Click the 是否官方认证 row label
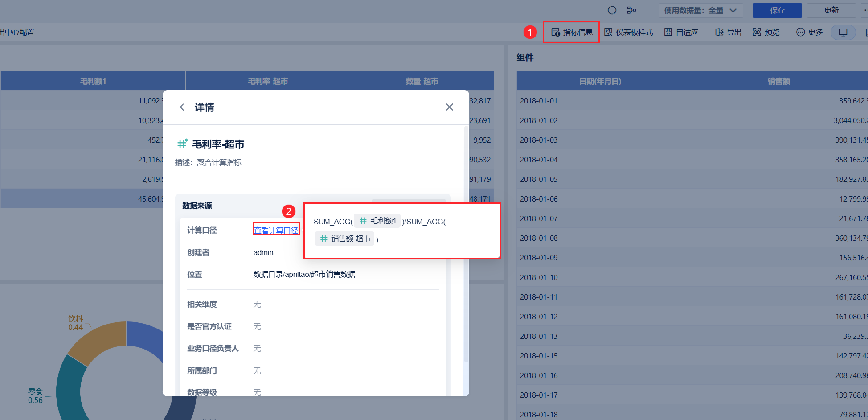The height and width of the screenshot is (420, 868). 209,326
